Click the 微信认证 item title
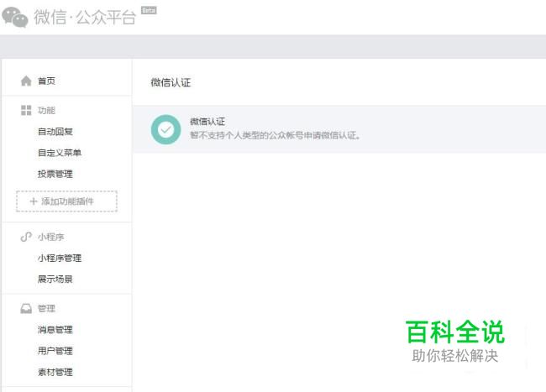This screenshot has height=392, width=546. [x=207, y=122]
